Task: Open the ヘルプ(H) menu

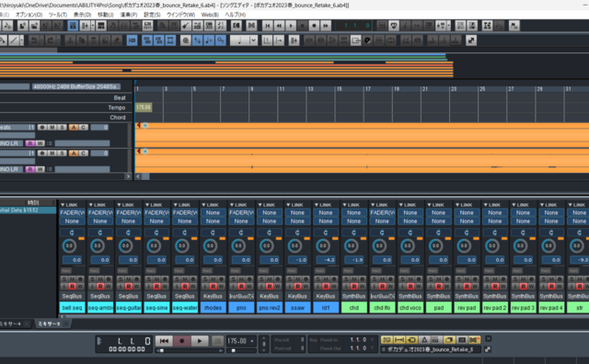Action: (x=236, y=15)
